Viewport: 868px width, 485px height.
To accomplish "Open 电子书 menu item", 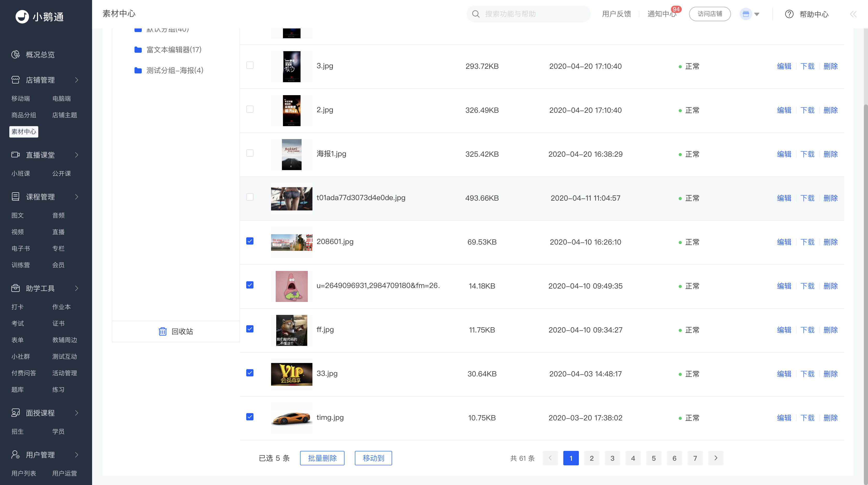I will coord(20,248).
